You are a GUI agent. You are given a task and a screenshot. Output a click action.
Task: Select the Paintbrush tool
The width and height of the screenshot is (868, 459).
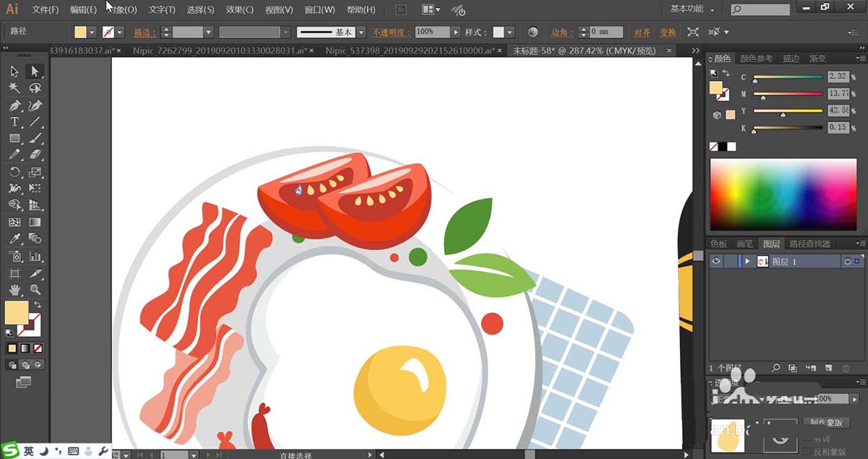(x=35, y=138)
